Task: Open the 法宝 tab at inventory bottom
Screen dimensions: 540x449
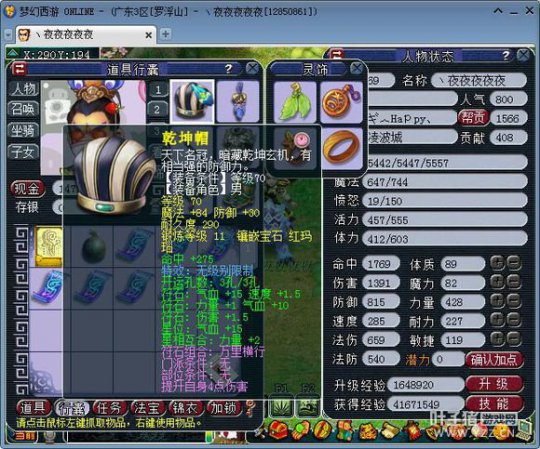Action: [147, 408]
